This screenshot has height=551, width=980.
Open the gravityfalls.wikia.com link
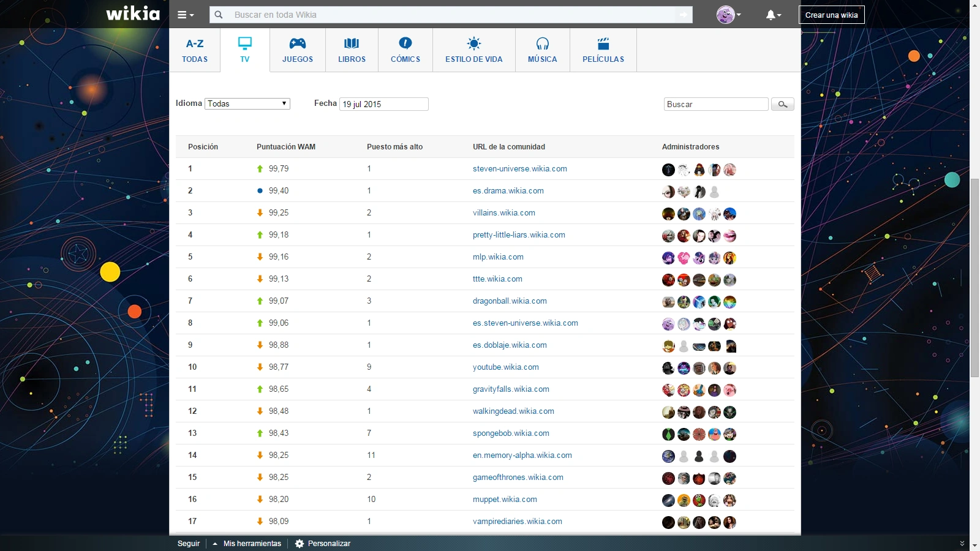(x=511, y=389)
